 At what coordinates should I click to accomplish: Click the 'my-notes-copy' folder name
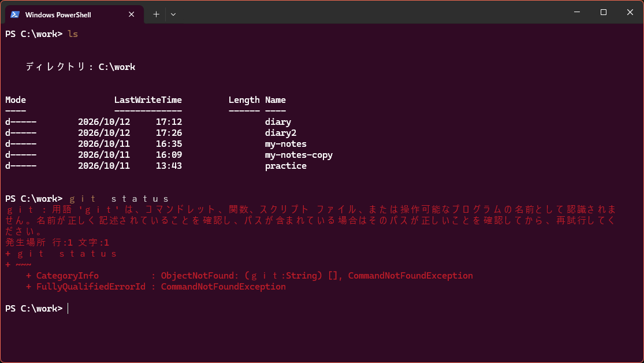(x=299, y=155)
